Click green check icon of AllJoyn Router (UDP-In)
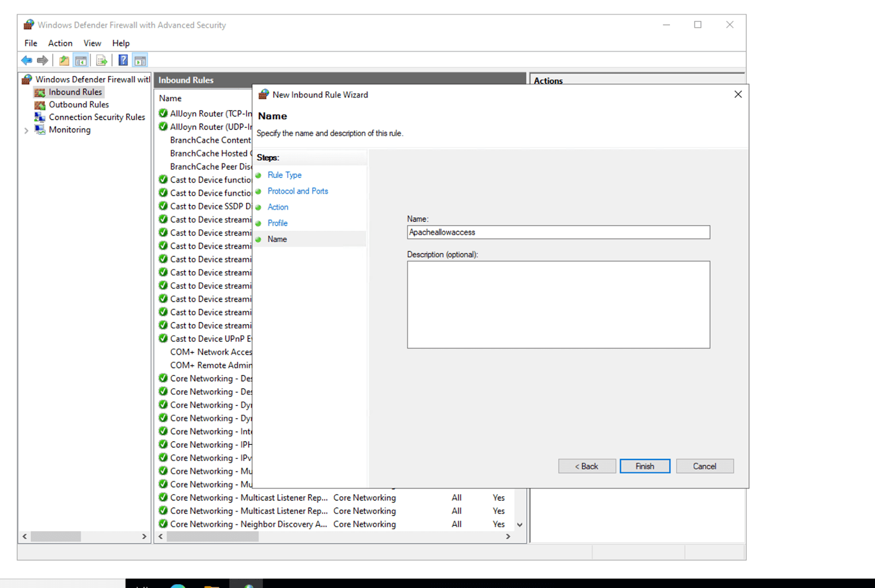The height and width of the screenshot is (588, 875). [163, 126]
